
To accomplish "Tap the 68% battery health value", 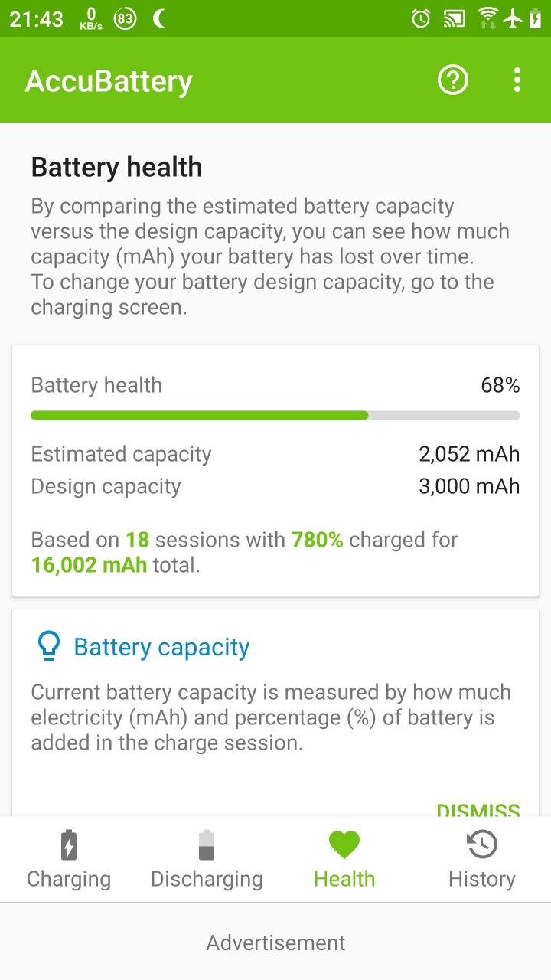I will coord(500,385).
